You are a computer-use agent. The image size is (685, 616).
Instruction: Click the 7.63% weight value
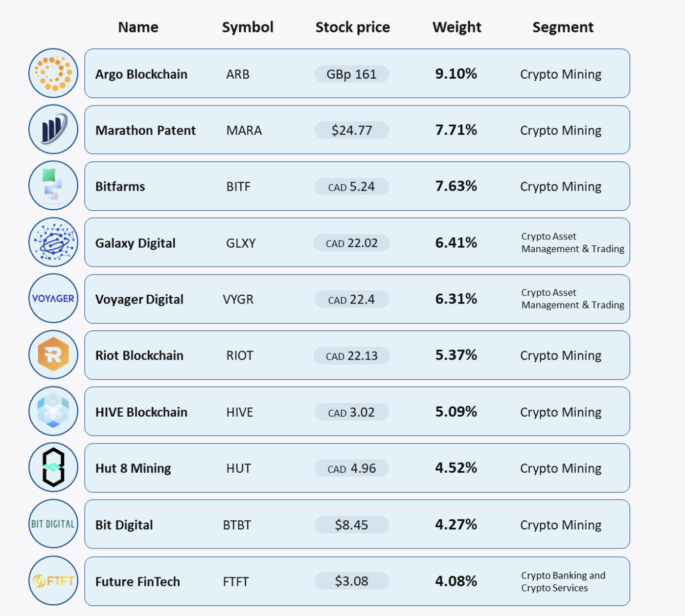456,186
